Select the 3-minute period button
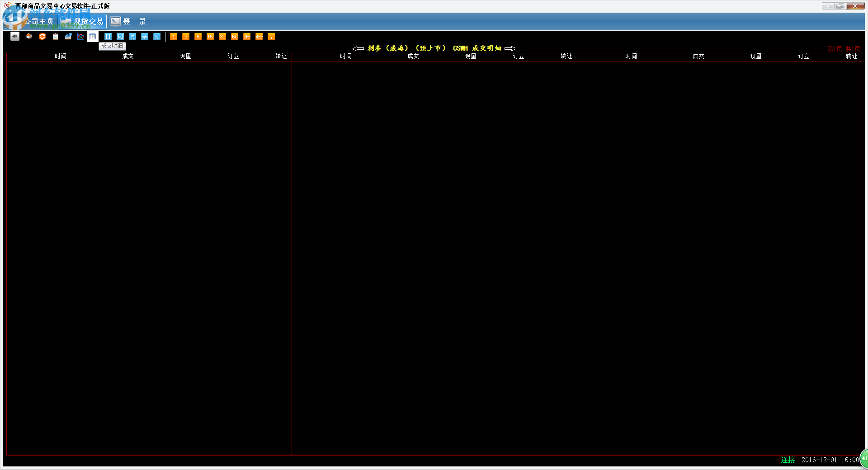This screenshot has width=868, height=470. click(186, 37)
